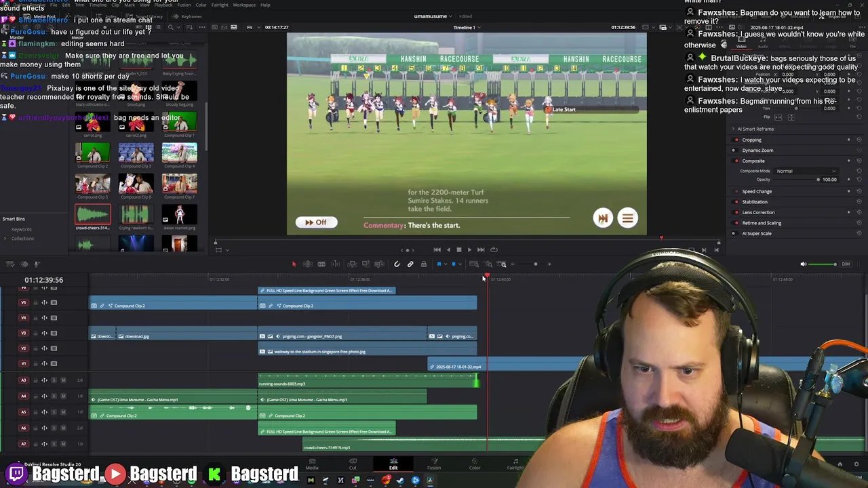This screenshot has width=868, height=488.
Task: Activate the Trim Edit Mode tool
Action: pos(307,264)
